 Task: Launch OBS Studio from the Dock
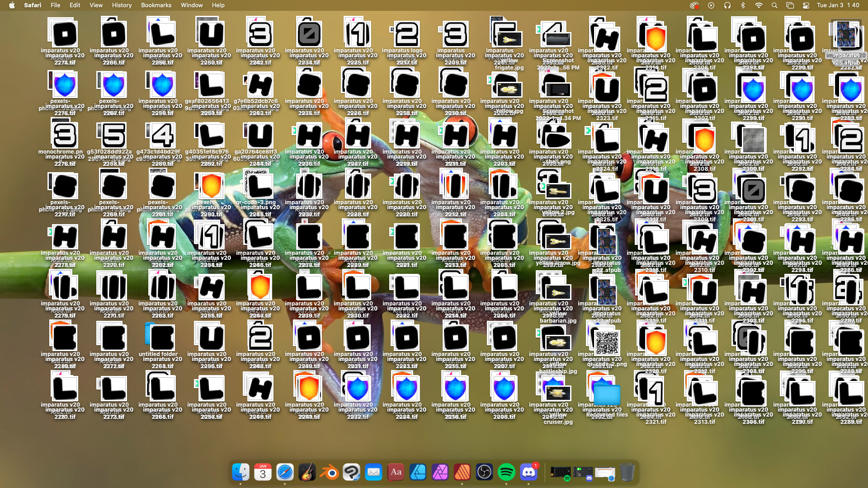click(x=484, y=473)
